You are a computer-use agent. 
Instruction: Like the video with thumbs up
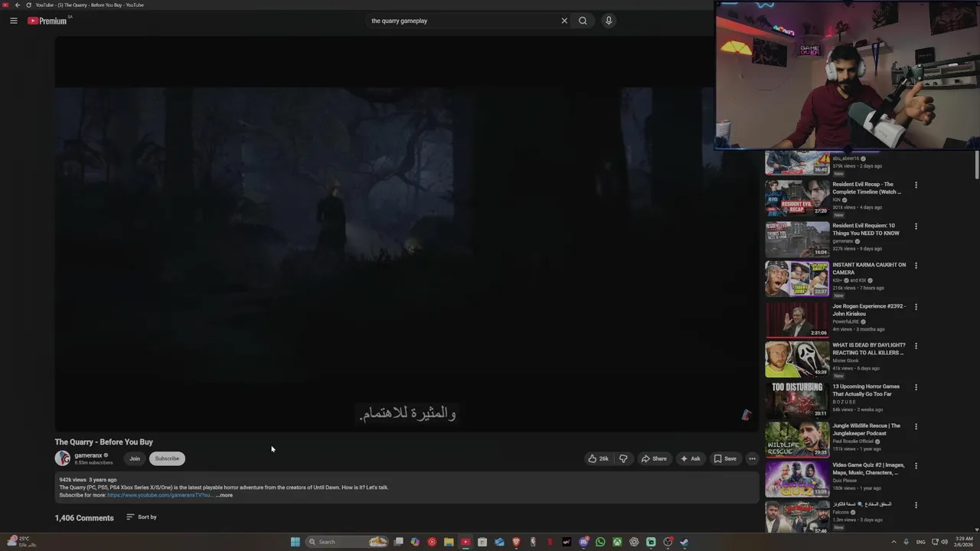pyautogui.click(x=598, y=458)
